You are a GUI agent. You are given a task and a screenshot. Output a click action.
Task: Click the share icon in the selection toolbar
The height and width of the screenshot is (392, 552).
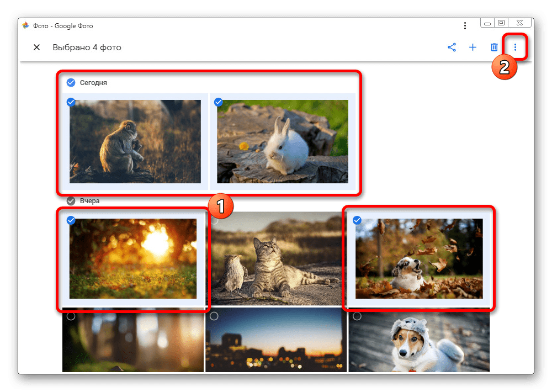coord(452,47)
